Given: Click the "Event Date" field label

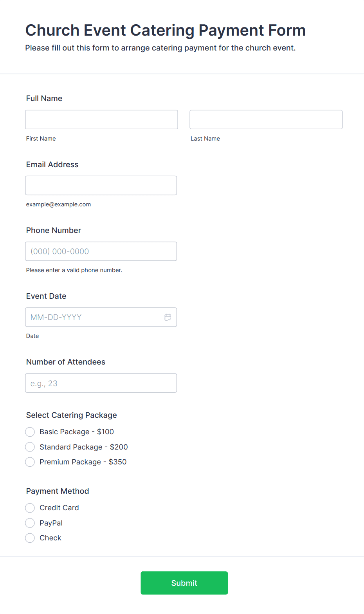Looking at the screenshot, I should (46, 296).
